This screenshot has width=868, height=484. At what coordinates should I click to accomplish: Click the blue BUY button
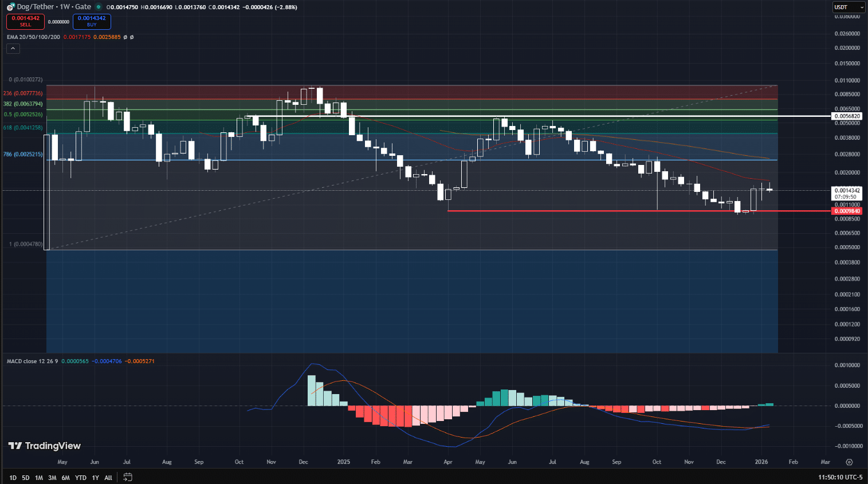[92, 22]
